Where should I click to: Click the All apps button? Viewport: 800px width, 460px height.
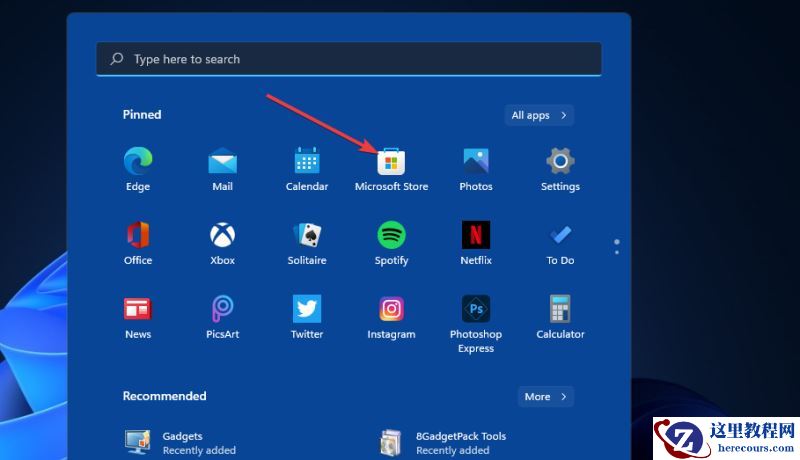(539, 115)
